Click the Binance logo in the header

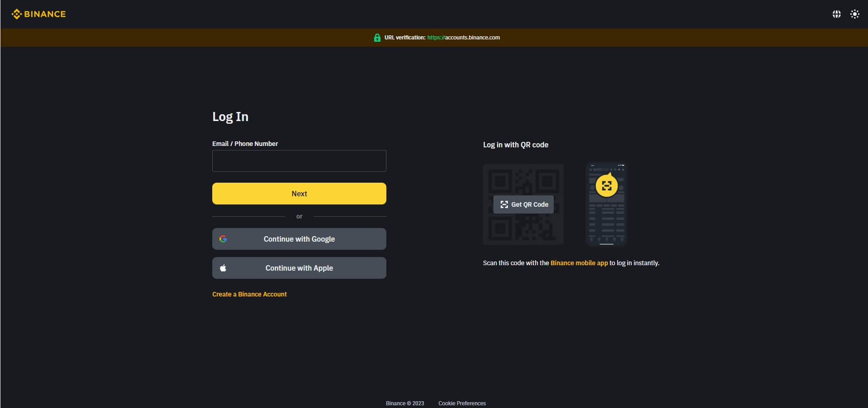pos(39,14)
